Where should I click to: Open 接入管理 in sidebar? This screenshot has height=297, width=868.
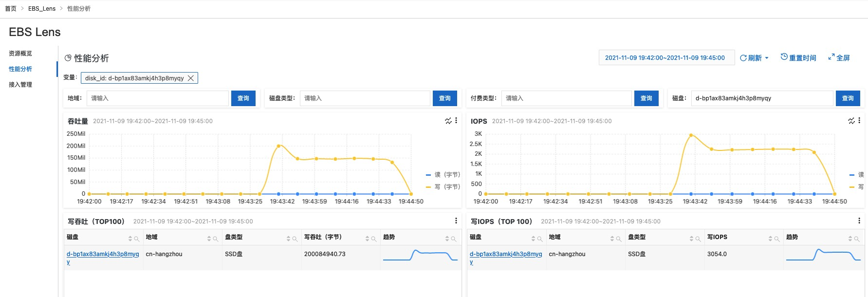(20, 84)
